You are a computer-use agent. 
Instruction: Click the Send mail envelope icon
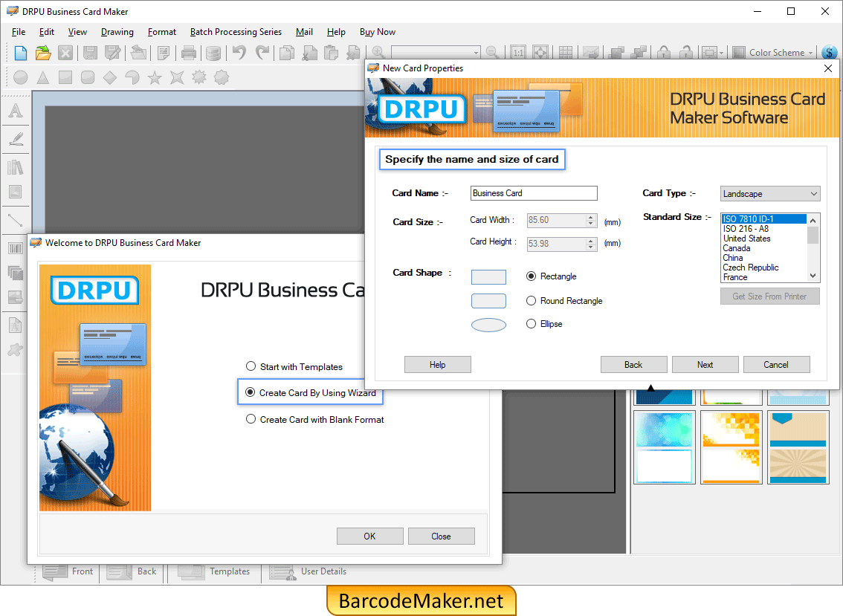pos(590,53)
